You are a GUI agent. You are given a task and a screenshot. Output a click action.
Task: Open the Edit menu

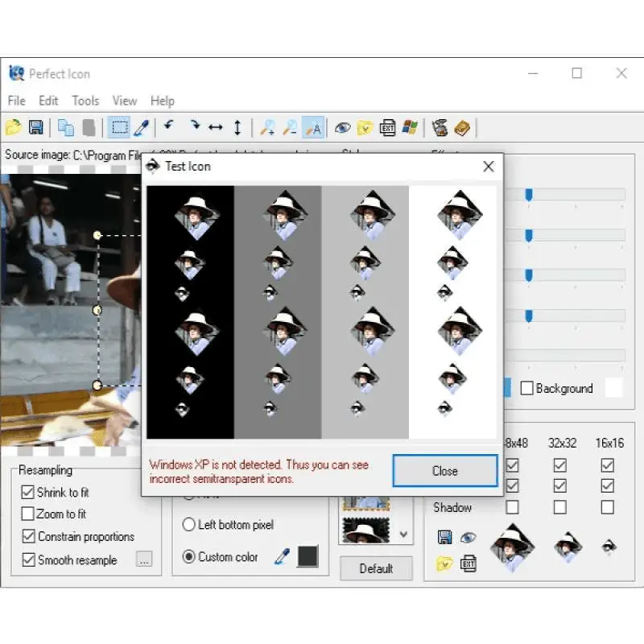48,101
